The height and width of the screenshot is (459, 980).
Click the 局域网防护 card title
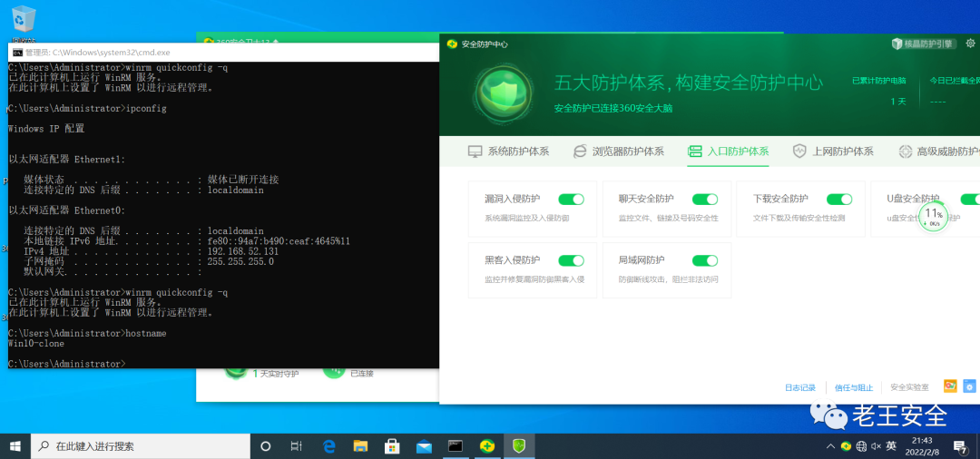pos(642,260)
